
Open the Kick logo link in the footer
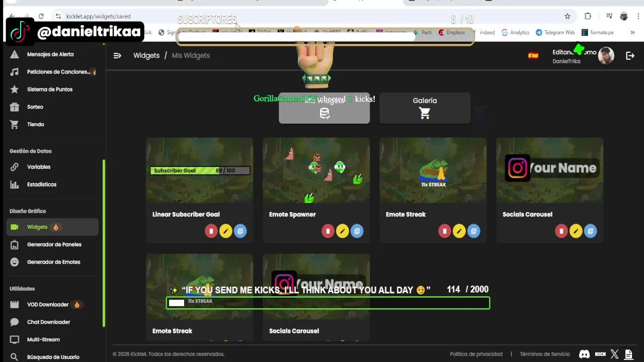click(x=600, y=354)
